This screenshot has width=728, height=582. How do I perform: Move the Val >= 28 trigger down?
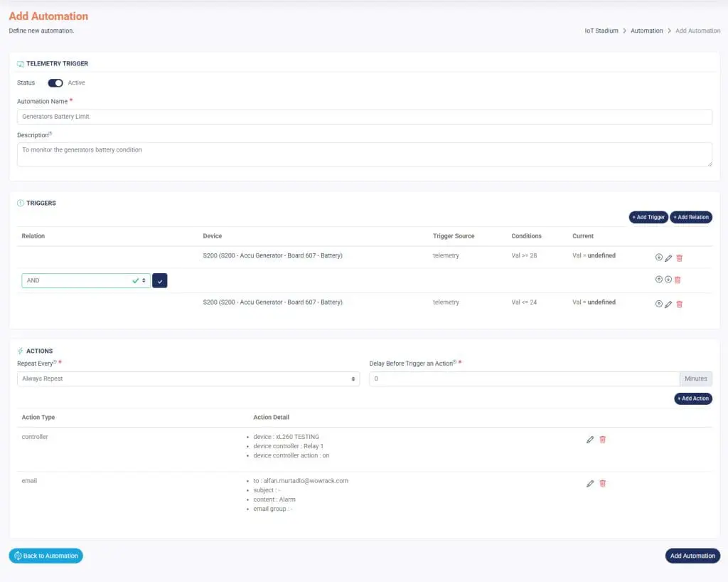tap(658, 258)
